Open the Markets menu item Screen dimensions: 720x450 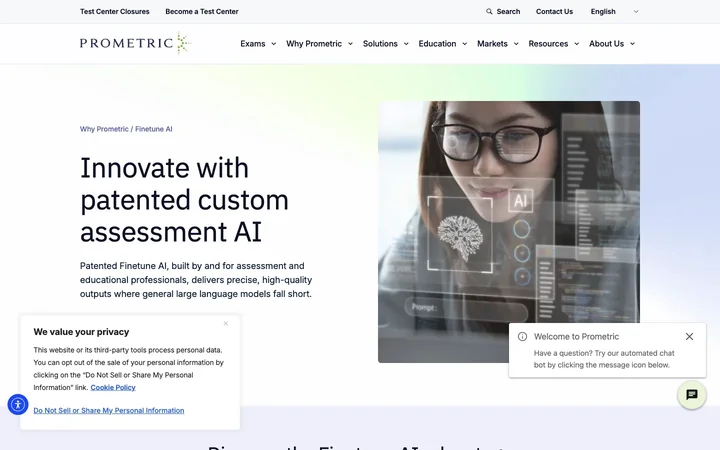click(x=492, y=44)
